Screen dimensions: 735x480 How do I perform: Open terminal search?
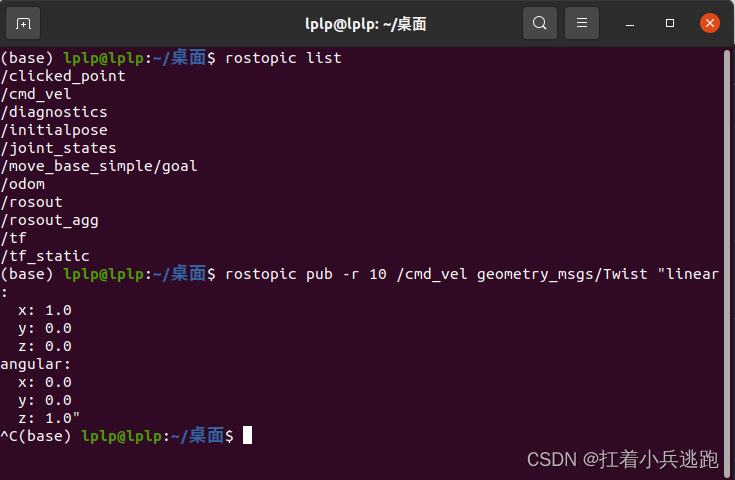click(x=540, y=23)
